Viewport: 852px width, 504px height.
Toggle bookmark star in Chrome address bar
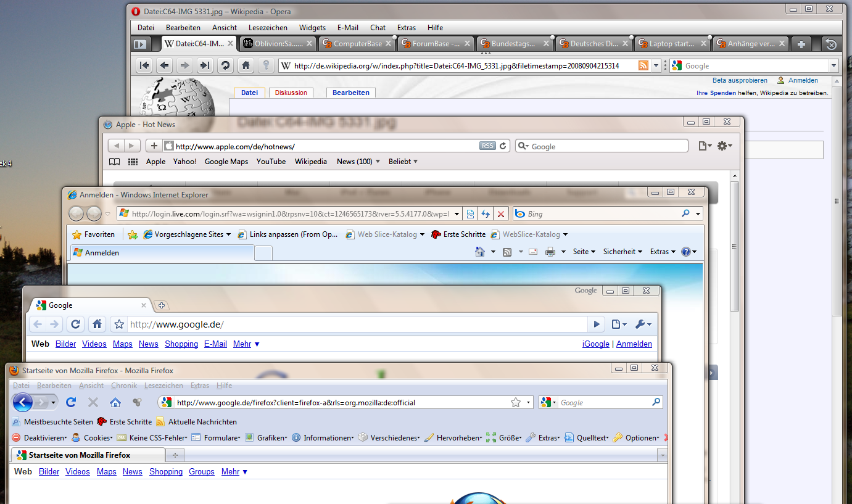(x=120, y=324)
